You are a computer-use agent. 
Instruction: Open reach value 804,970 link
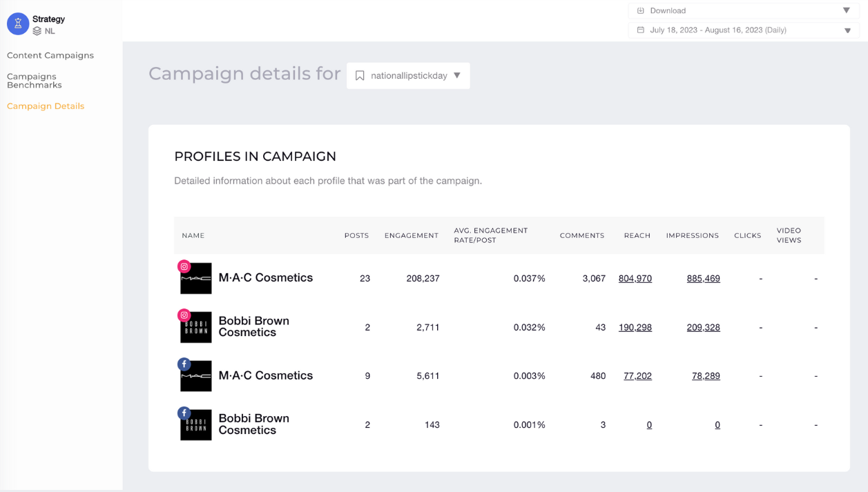click(635, 279)
